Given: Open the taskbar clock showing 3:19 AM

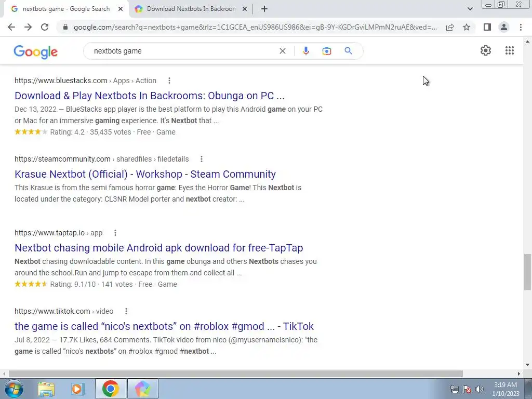Looking at the screenshot, I should click(506, 389).
